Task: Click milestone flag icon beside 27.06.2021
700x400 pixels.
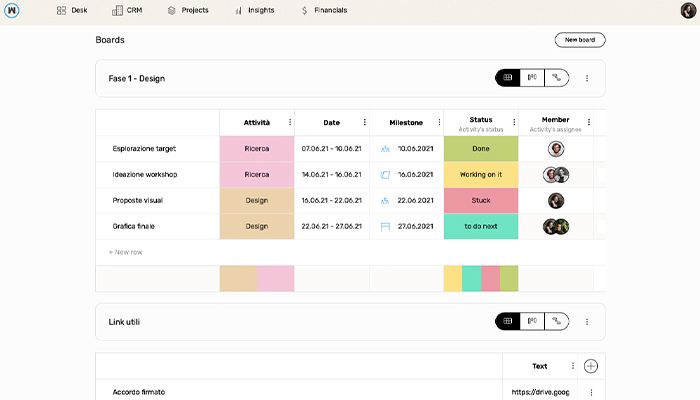Action: click(x=385, y=227)
